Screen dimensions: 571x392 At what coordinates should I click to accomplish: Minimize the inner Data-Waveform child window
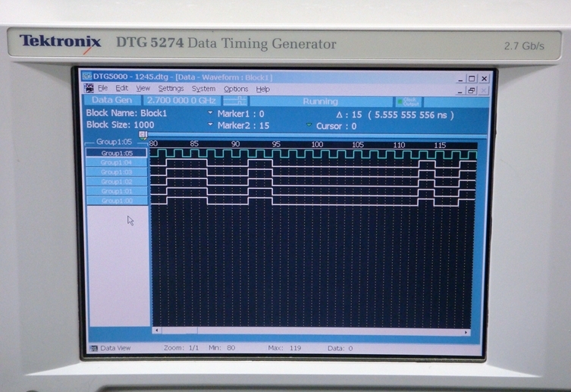point(460,91)
